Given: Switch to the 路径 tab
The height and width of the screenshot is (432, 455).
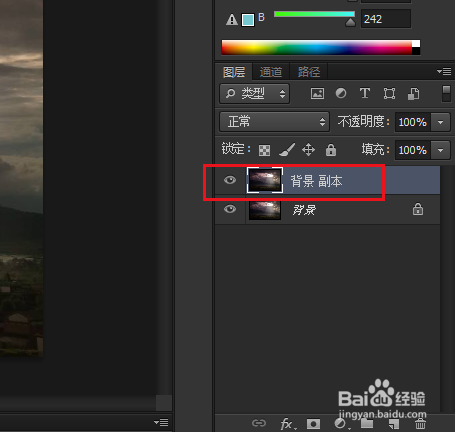Looking at the screenshot, I should (309, 72).
